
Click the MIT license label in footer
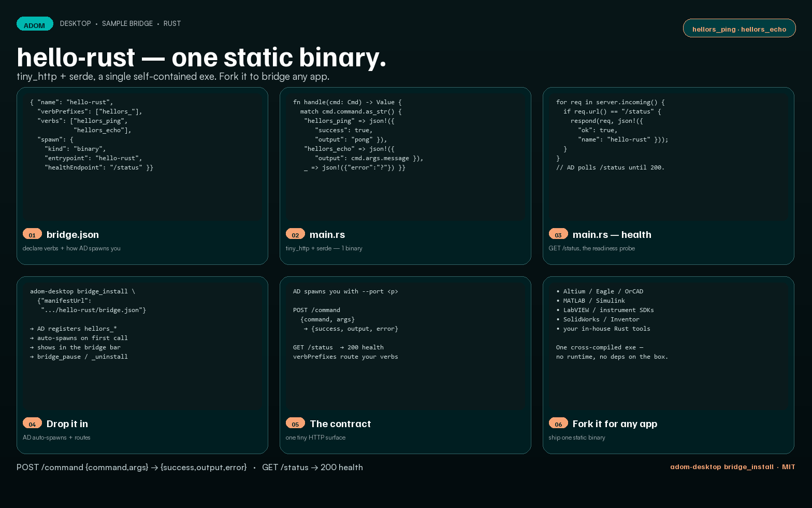pyautogui.click(x=789, y=467)
